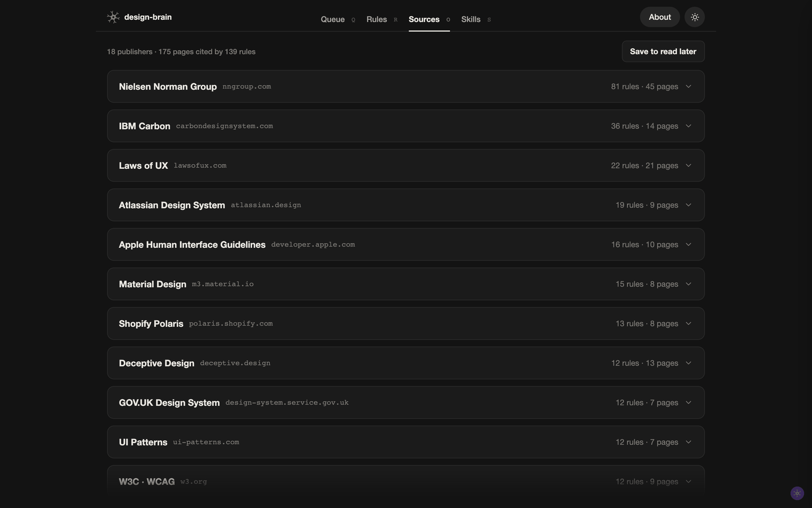The height and width of the screenshot is (508, 812).
Task: Select the Sources tab
Action: 429,19
